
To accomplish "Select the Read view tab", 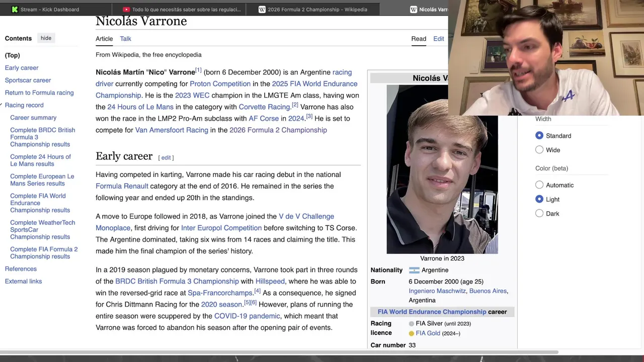I will click(419, 39).
